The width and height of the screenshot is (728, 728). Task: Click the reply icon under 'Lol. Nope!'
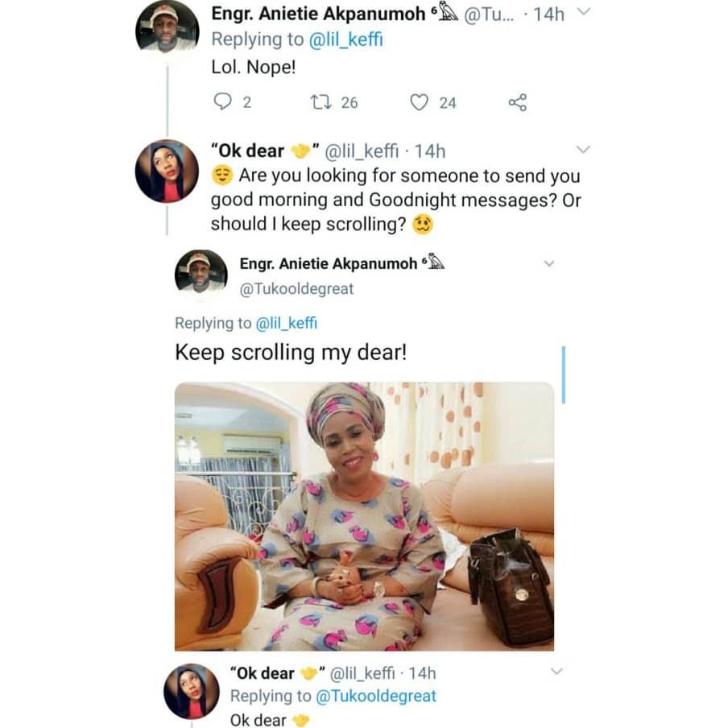[x=221, y=102]
